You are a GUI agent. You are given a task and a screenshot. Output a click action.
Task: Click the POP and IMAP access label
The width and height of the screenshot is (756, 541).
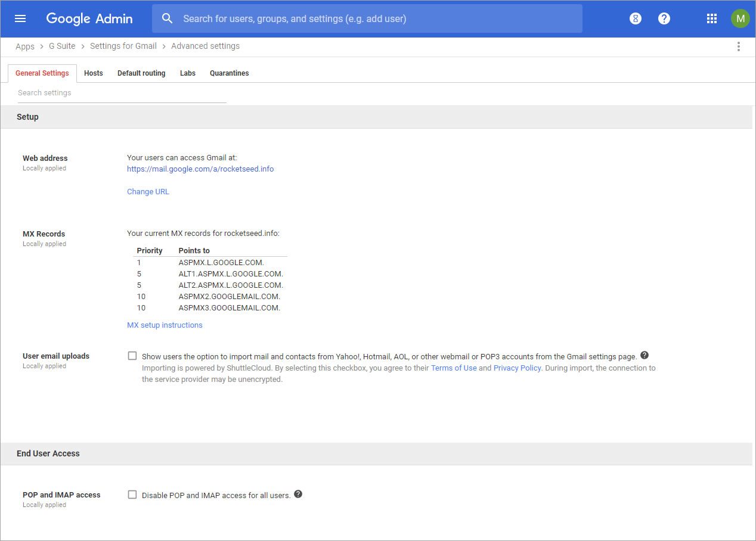[61, 495]
